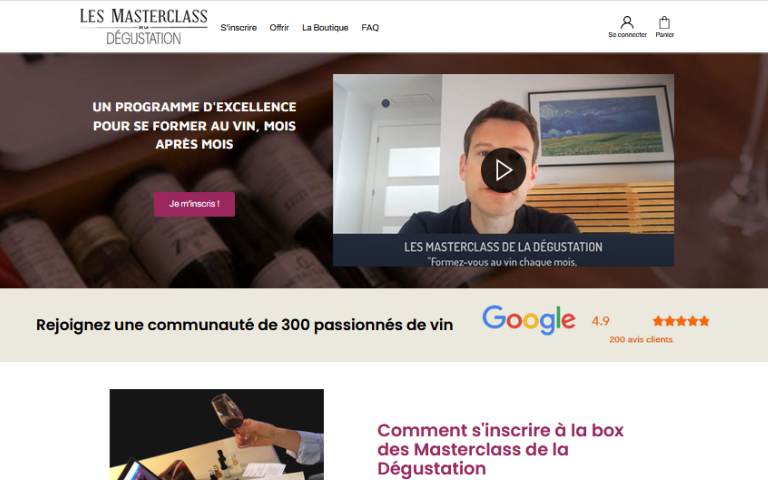Click the Google logo

tap(528, 320)
